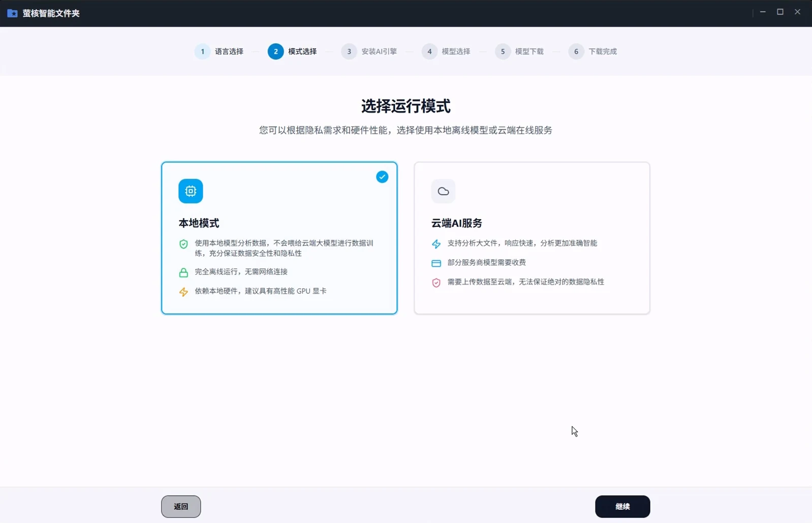Select the 云端AI服务 mode card
The width and height of the screenshot is (812, 523).
(x=532, y=238)
